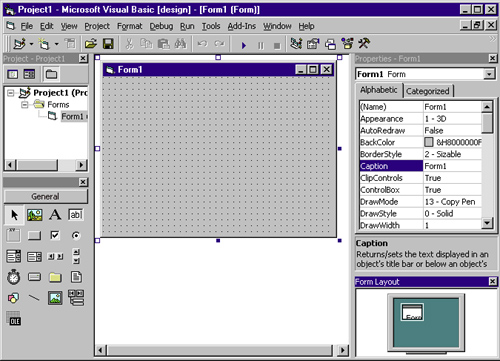Open Properties Window from the toolbar

(x=313, y=44)
